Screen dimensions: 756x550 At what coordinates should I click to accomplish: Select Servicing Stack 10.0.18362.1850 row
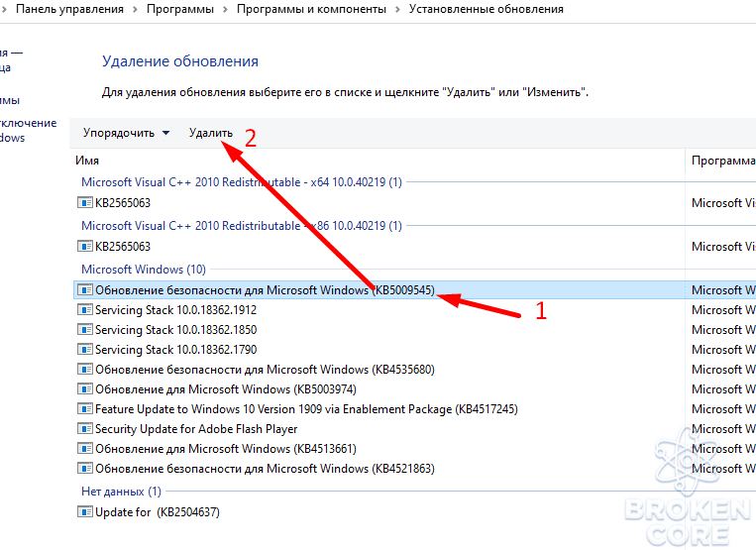[176, 330]
